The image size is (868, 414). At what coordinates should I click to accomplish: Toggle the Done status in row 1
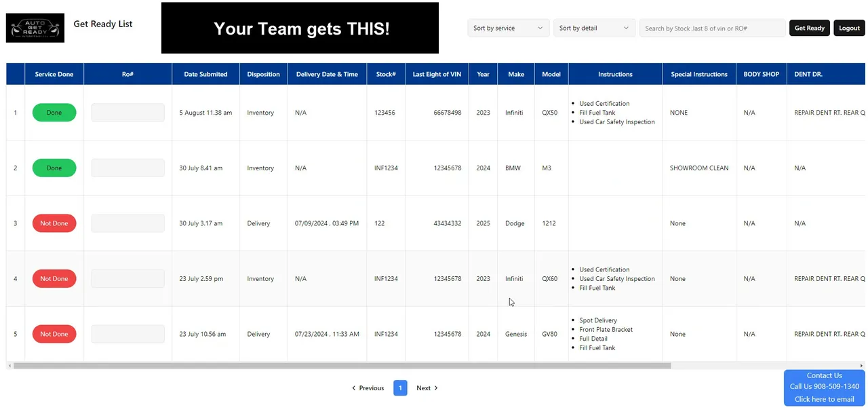[54, 113]
